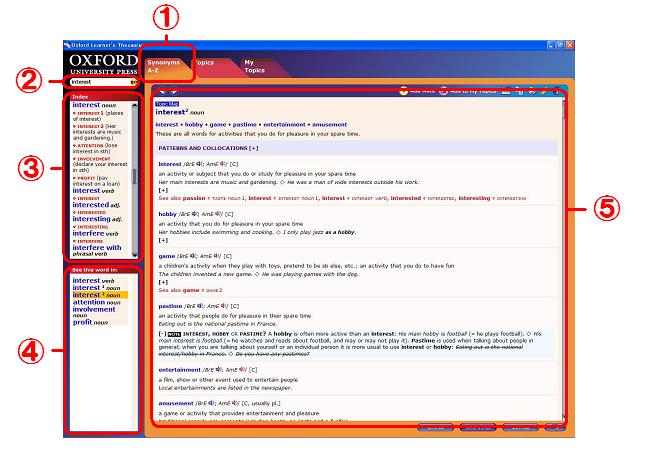650x460 pixels.
Task: Click the amusement link in synonym list
Action: [x=330, y=125]
